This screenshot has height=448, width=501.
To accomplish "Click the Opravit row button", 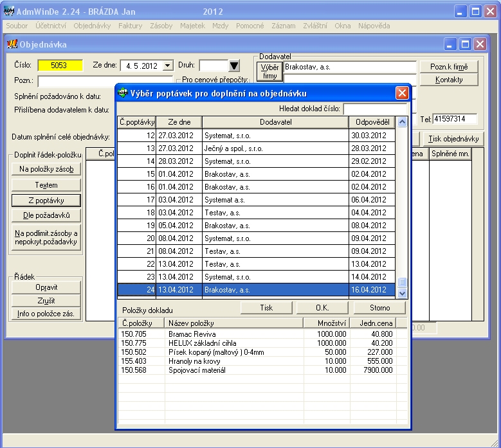I will [x=46, y=287].
